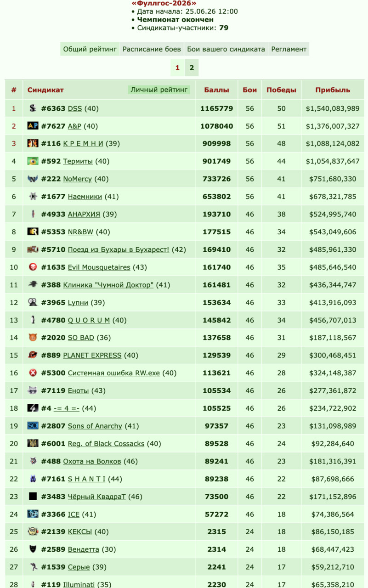
Task: Click the Sons of Anarchy emblem icon
Action: [33, 426]
